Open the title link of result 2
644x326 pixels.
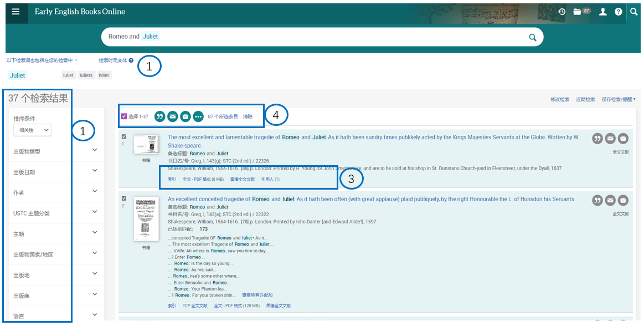tap(372, 199)
